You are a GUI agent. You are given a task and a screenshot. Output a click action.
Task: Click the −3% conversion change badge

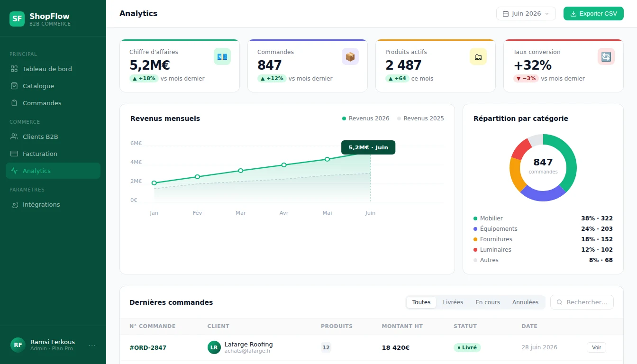(526, 79)
